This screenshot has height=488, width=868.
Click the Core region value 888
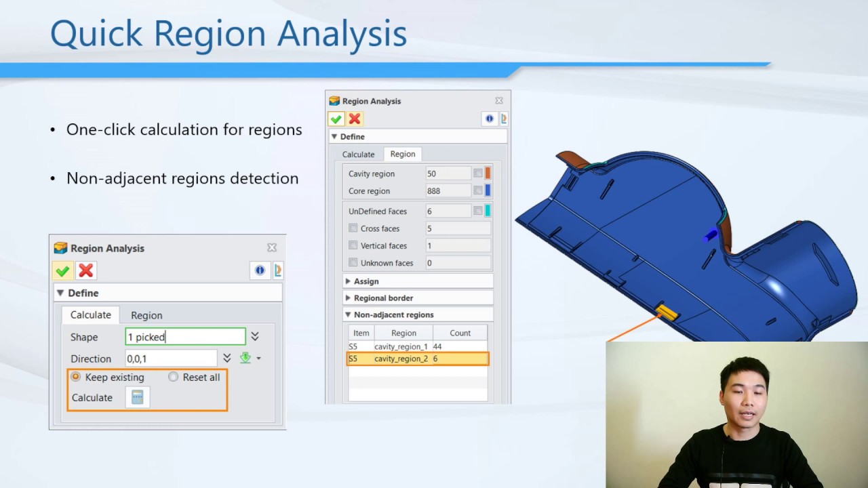pyautogui.click(x=448, y=190)
